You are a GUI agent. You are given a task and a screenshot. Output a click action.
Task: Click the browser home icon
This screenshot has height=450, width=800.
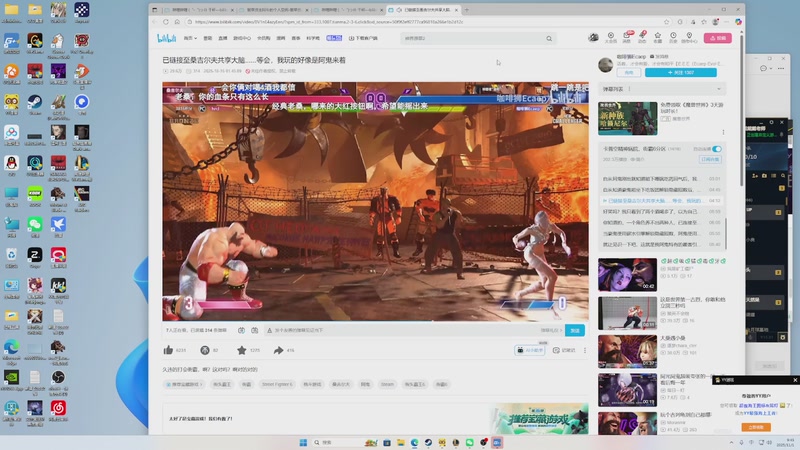[177, 22]
